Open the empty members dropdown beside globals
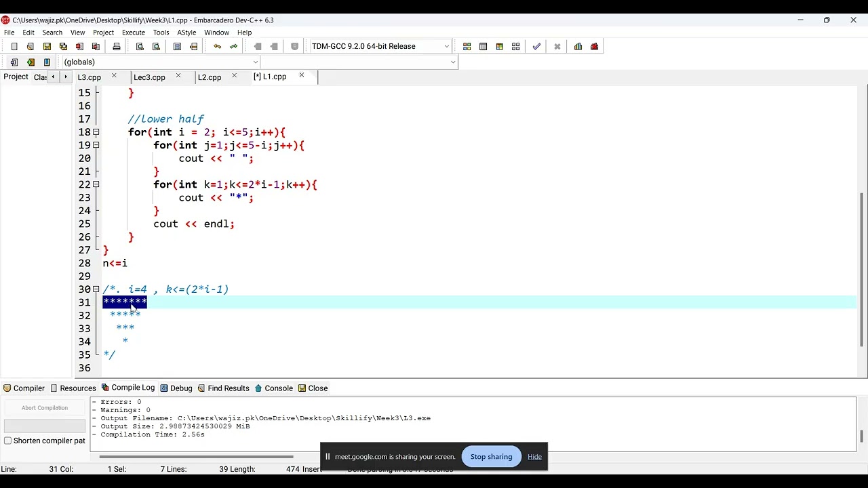 click(x=359, y=62)
